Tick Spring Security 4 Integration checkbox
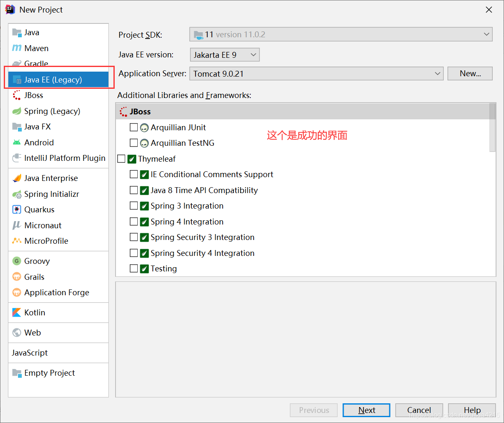 134,253
